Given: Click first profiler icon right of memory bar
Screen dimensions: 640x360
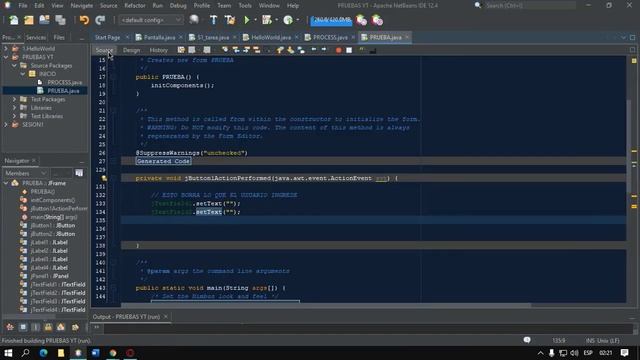Looking at the screenshot, I should click(x=361, y=20).
